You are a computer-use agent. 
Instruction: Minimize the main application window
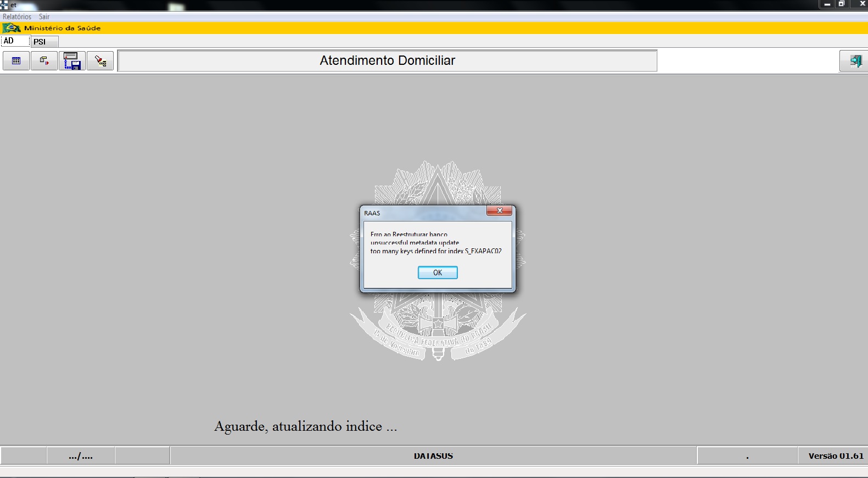tap(827, 4)
